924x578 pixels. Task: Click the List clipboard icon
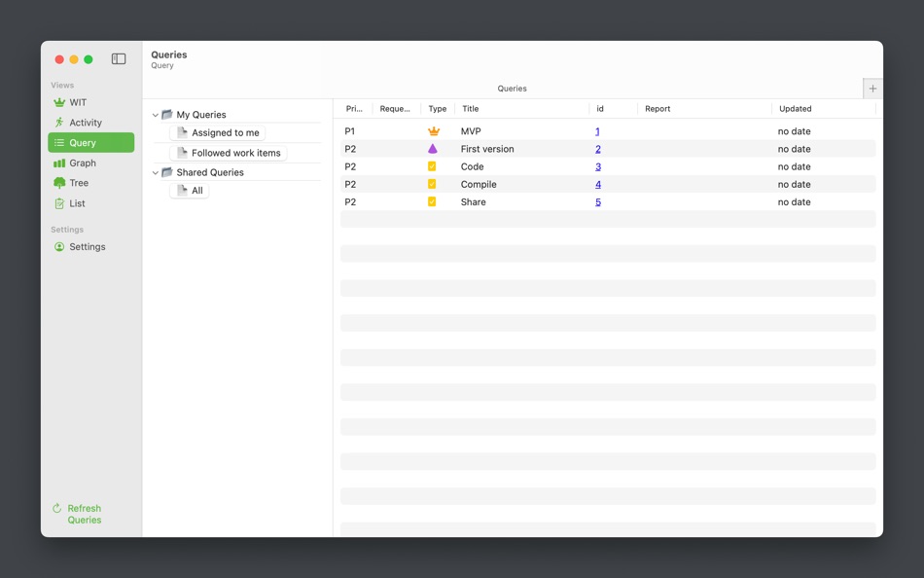coord(59,203)
